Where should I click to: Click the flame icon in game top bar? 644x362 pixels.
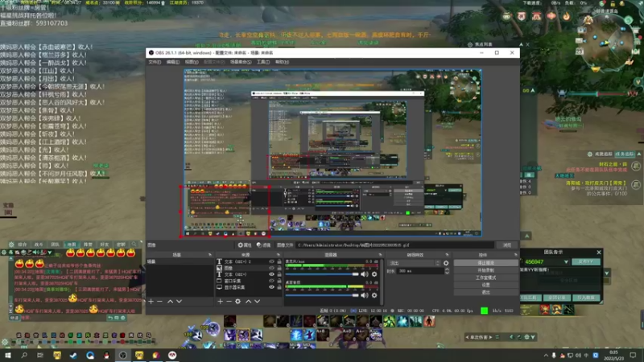pyautogui.click(x=567, y=16)
